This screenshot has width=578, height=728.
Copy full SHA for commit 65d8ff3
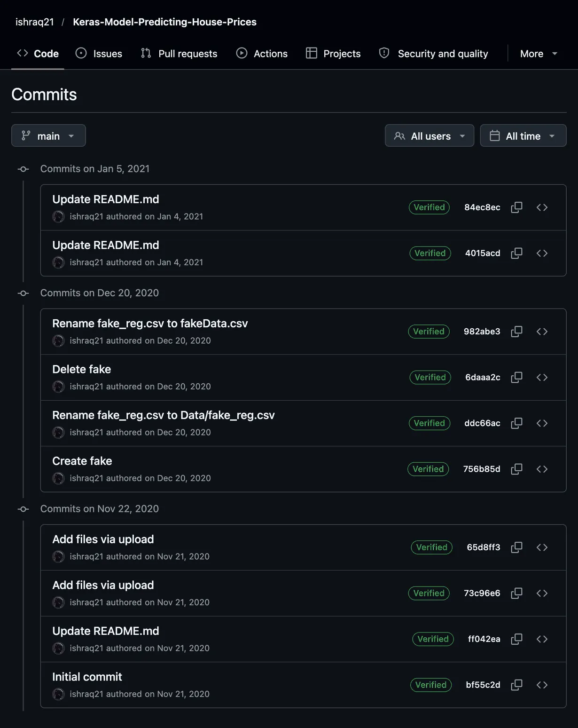(x=516, y=547)
